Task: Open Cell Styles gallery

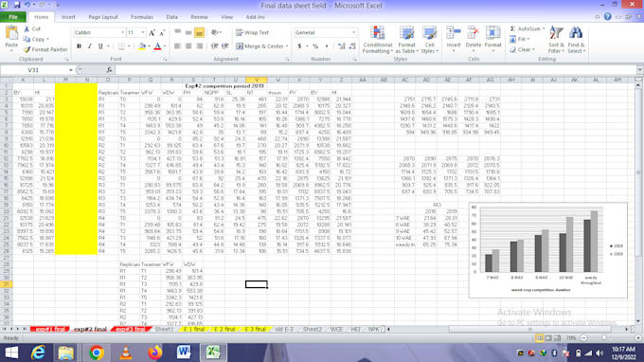Action: pyautogui.click(x=430, y=40)
